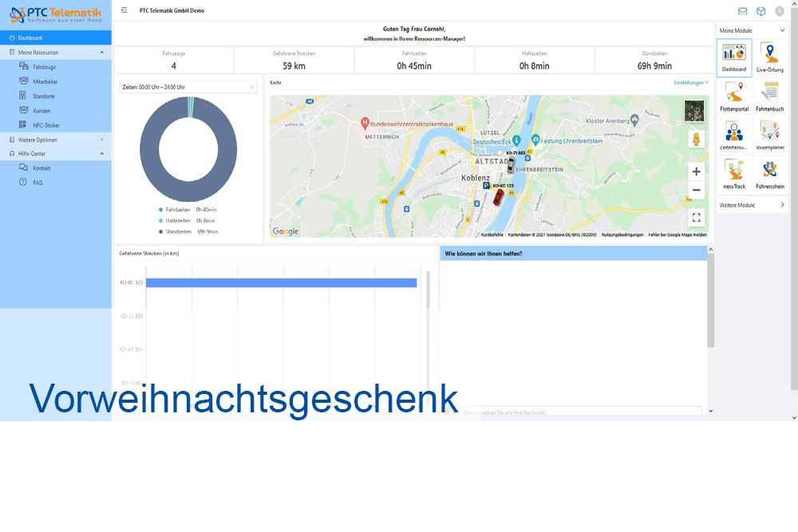The image size is (798, 532).
Task: Open the Zeiten time range dropdown
Action: [188, 87]
